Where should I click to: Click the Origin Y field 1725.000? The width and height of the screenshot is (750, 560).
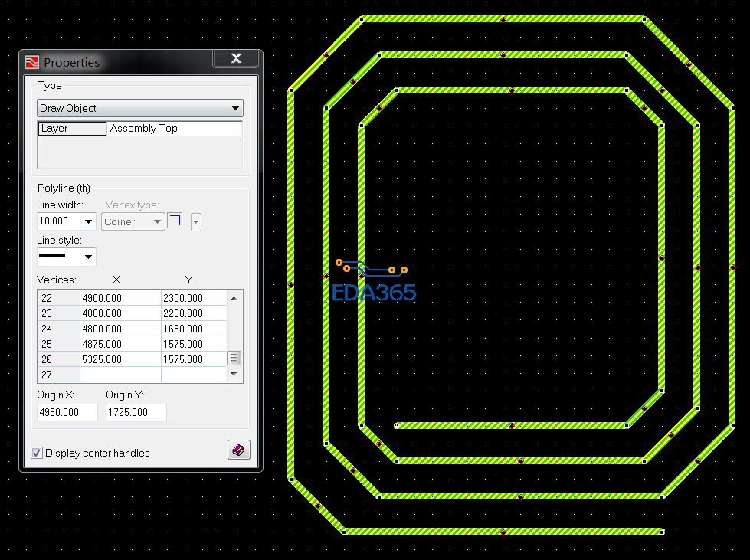tap(136, 412)
